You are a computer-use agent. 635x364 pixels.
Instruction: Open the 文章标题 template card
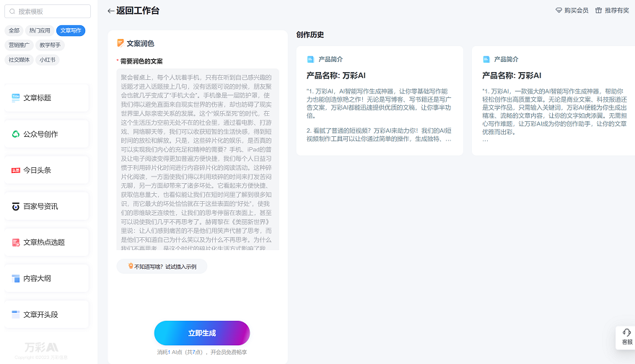pyautogui.click(x=47, y=98)
